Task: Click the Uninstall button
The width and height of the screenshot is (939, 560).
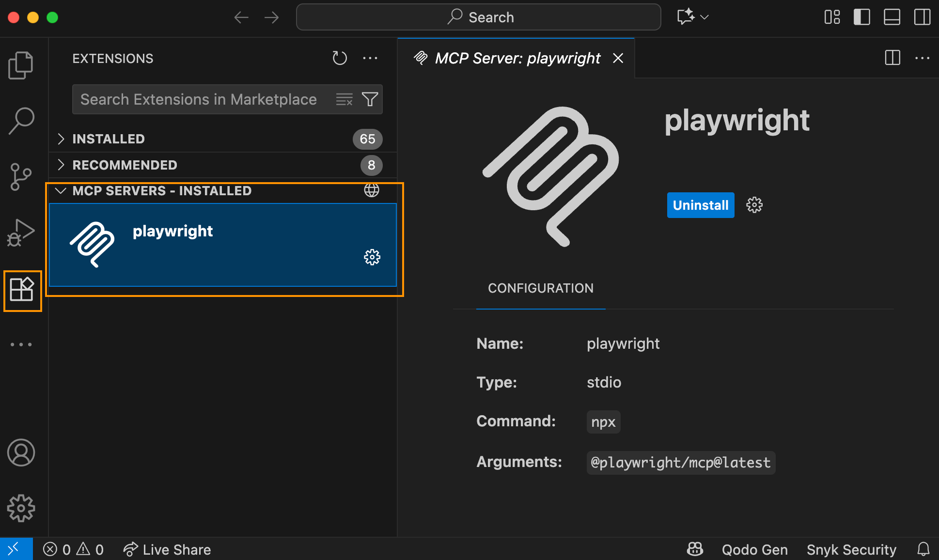Action: click(700, 205)
